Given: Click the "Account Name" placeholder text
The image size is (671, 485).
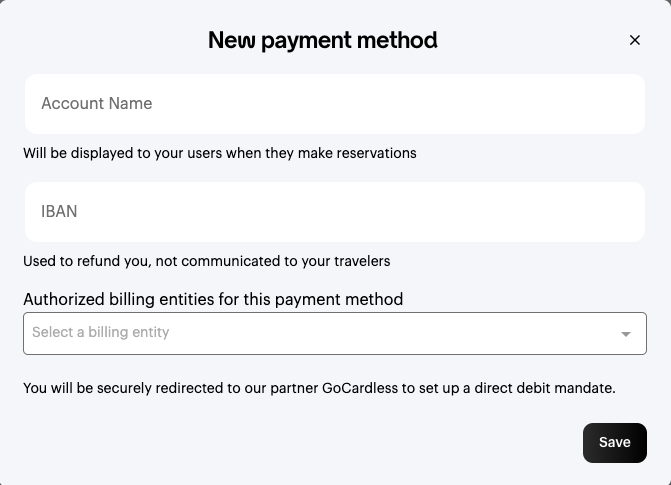Looking at the screenshot, I should click(97, 104).
